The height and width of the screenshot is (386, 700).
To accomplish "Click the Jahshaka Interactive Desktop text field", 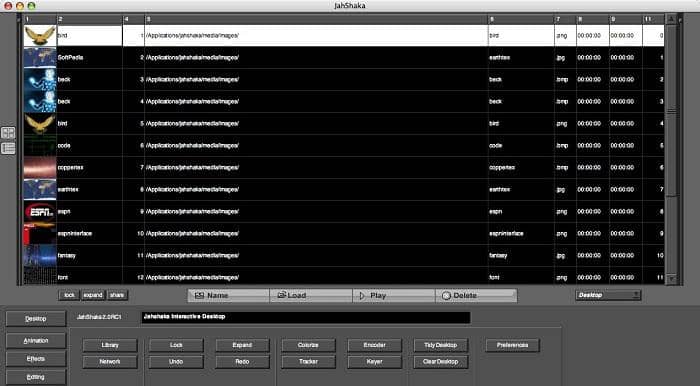I will click(x=306, y=317).
